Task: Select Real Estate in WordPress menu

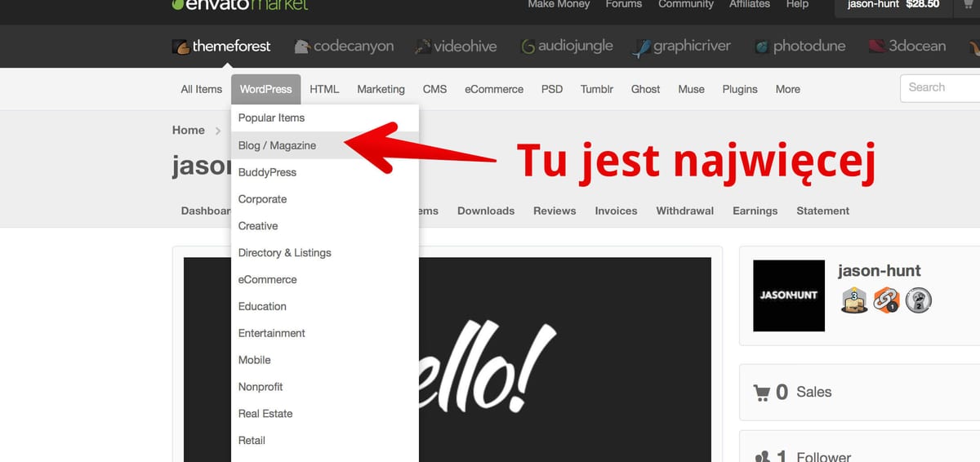Action: coord(325,414)
